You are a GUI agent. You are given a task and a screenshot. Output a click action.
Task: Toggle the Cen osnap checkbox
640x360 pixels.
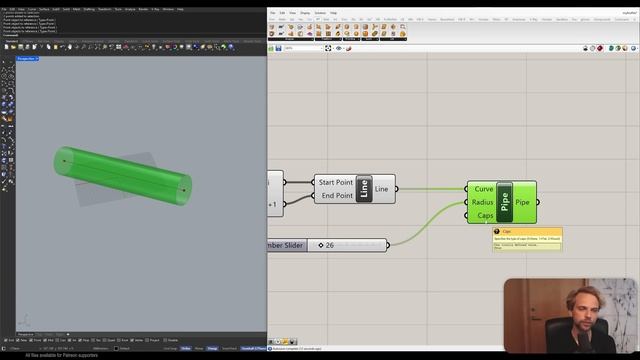click(x=57, y=340)
